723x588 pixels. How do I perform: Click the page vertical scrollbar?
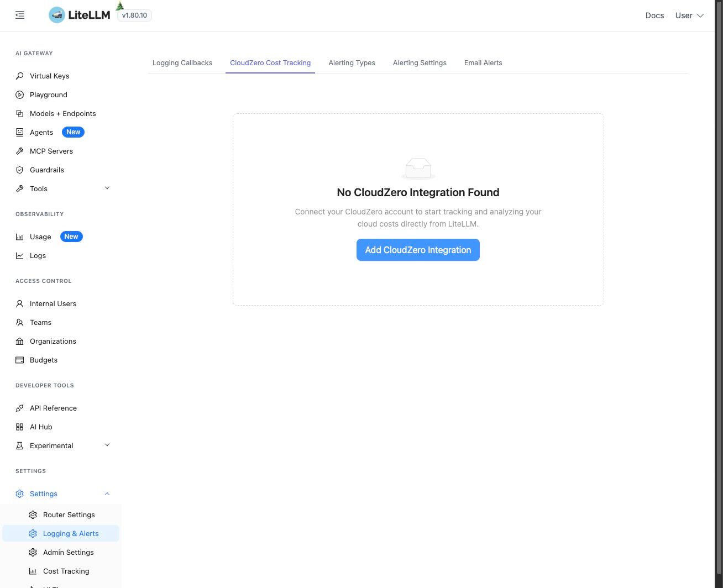[x=719, y=287]
